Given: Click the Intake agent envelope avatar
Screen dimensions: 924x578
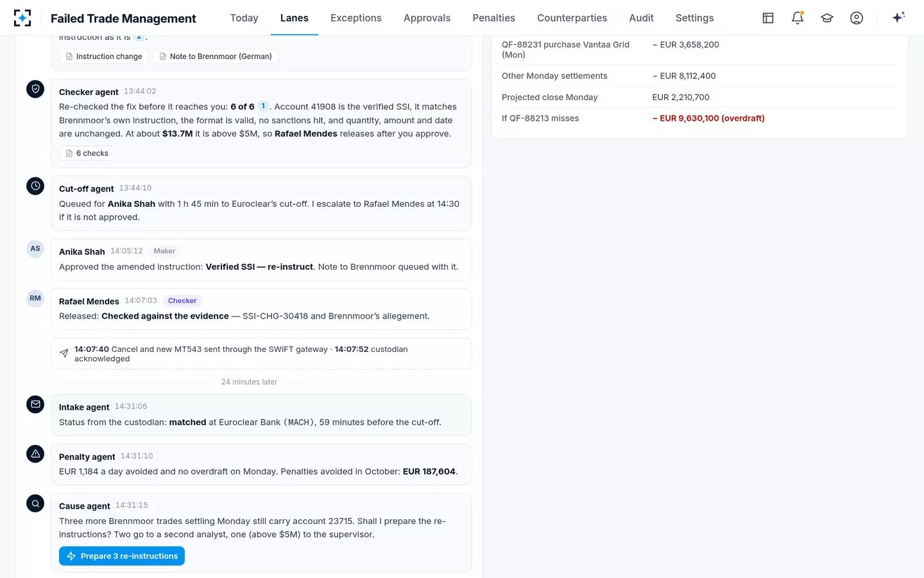Looking at the screenshot, I should [35, 405].
